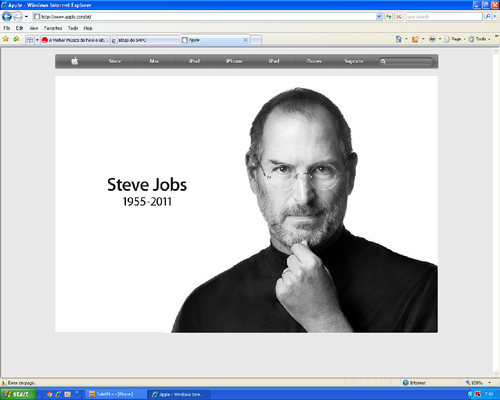Open the Tools menu in menu bar
Screen dimensions: 500x400
(x=73, y=28)
